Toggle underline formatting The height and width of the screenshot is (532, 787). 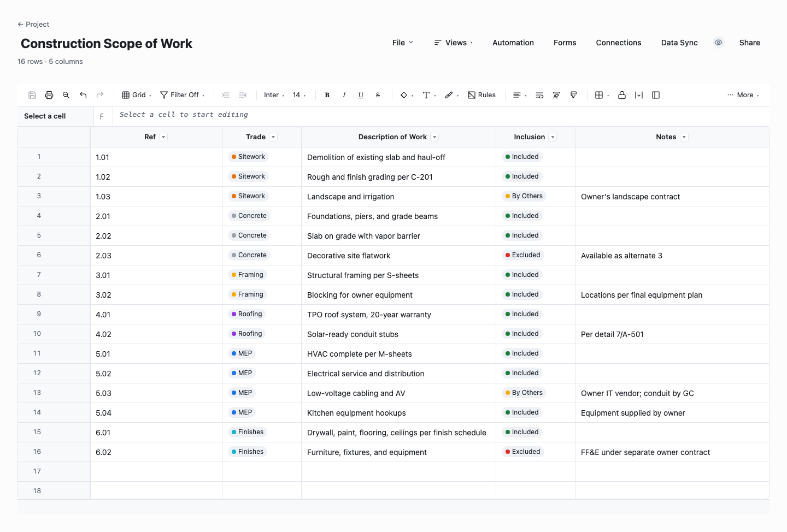pos(361,95)
